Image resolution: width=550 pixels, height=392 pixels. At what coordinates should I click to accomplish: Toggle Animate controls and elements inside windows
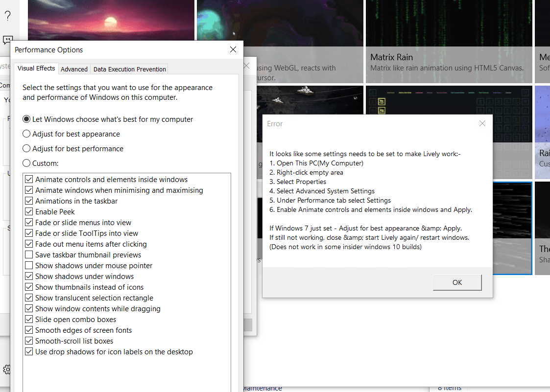29,180
